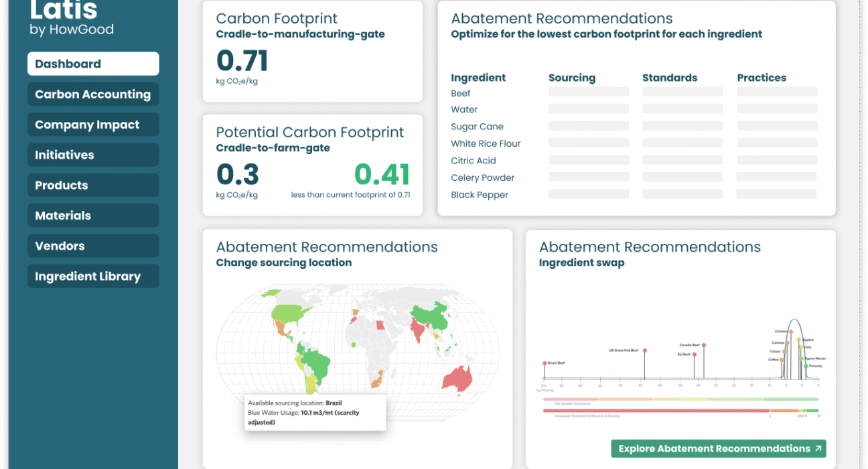Click Explore Abatement Recommendations button

click(x=719, y=449)
